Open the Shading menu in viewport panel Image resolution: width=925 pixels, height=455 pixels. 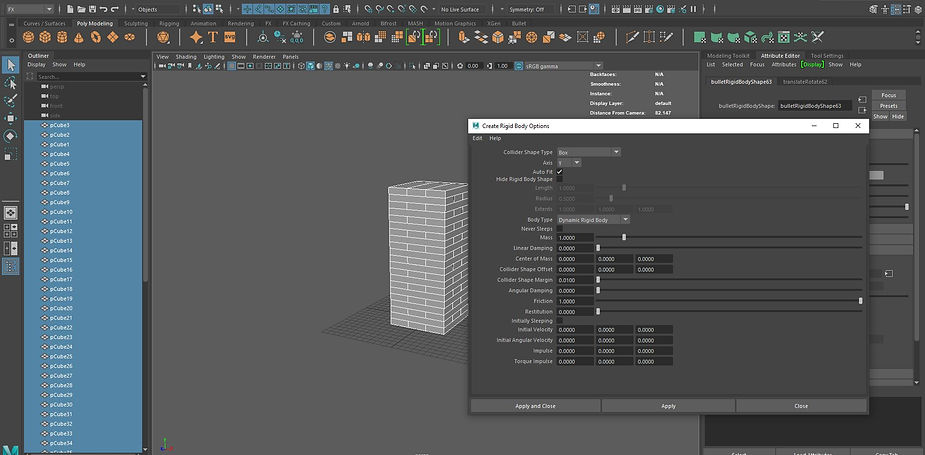[186, 57]
